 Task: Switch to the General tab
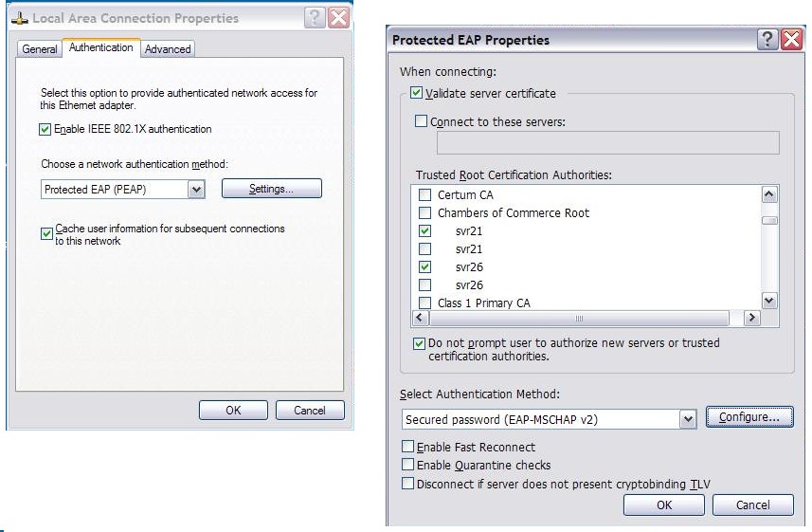[x=40, y=49]
